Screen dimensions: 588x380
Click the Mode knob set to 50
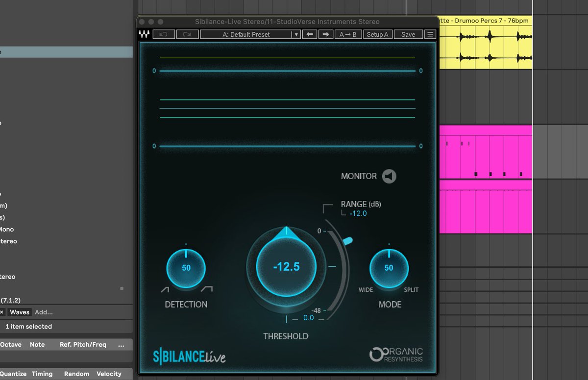coord(389,268)
